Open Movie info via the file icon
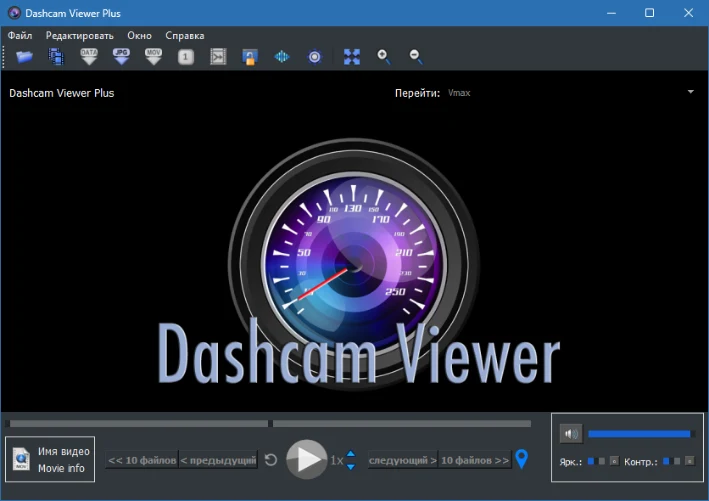The width and height of the screenshot is (709, 501). (21, 459)
